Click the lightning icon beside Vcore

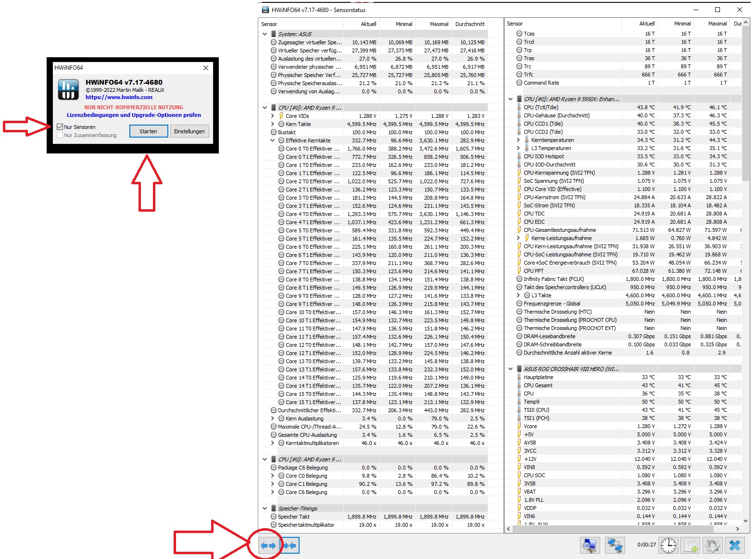click(519, 426)
